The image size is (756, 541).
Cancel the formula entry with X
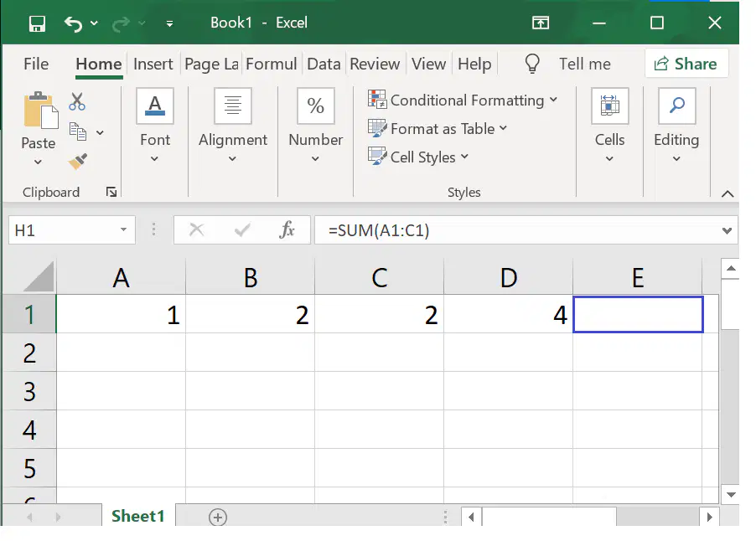coord(196,229)
